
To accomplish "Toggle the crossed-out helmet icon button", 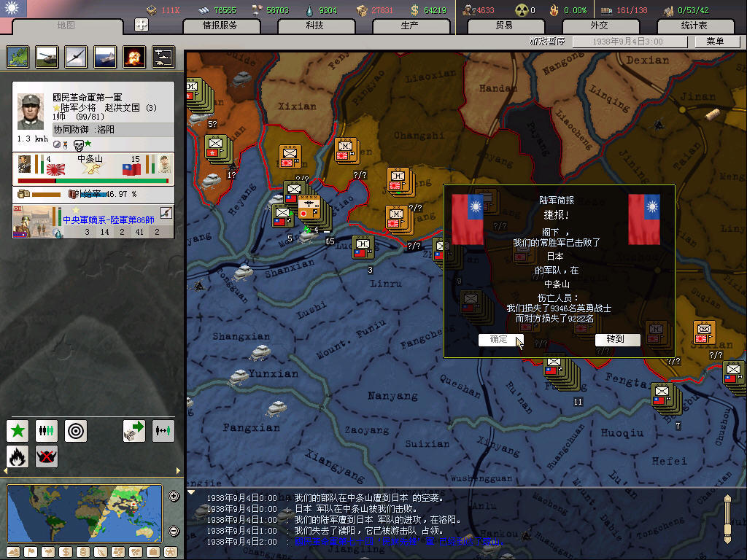I will tap(47, 457).
